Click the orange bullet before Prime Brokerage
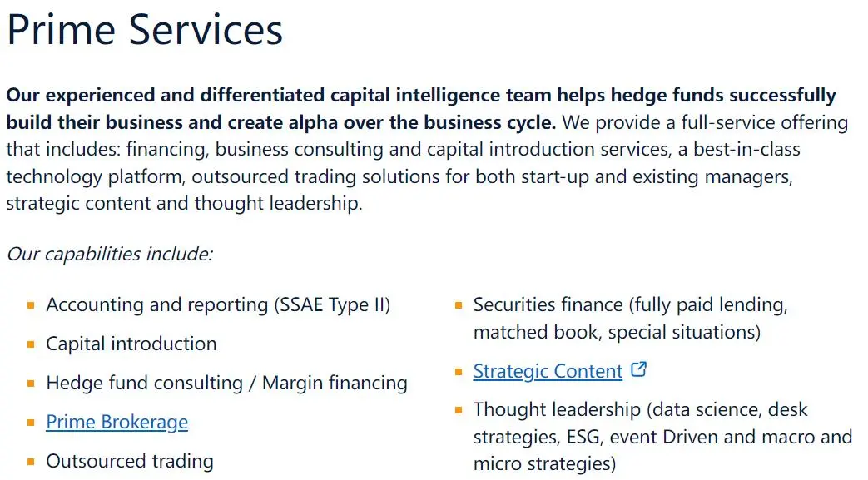 (x=31, y=423)
